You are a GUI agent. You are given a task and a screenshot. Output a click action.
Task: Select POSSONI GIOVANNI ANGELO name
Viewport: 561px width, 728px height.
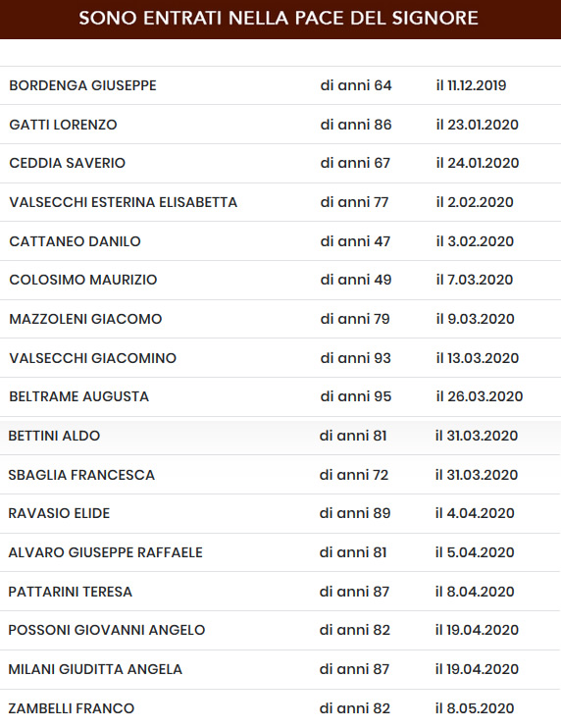point(107,630)
